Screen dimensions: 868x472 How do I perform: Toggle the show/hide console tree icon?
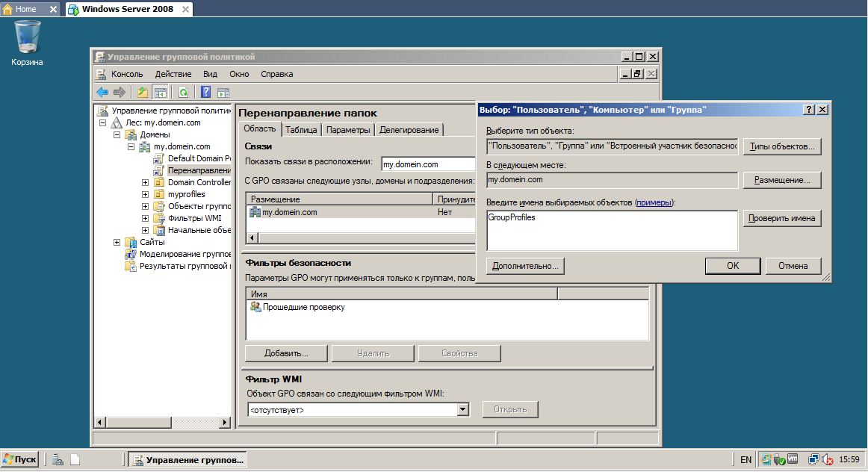click(x=161, y=93)
